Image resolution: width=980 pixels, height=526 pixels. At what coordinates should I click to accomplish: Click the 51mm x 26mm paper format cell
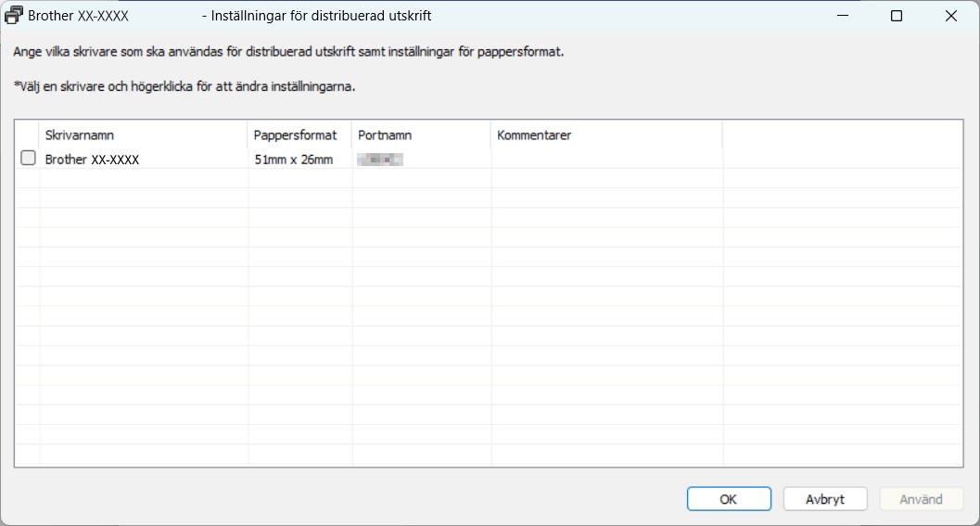pyautogui.click(x=293, y=160)
